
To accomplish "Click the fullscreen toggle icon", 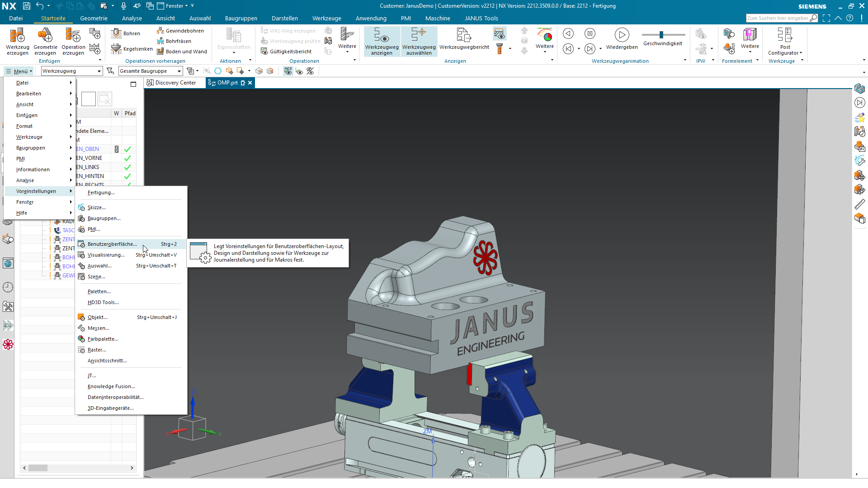I will coord(826,18).
